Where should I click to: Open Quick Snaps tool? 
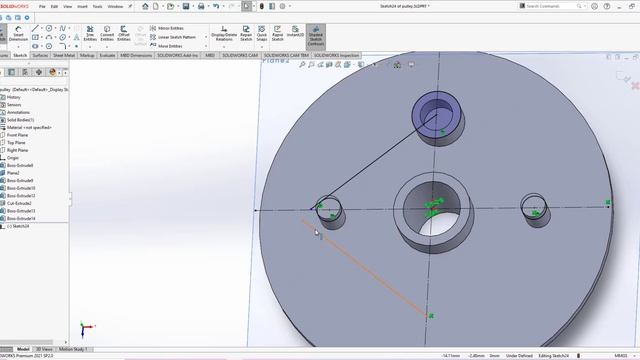point(262,33)
